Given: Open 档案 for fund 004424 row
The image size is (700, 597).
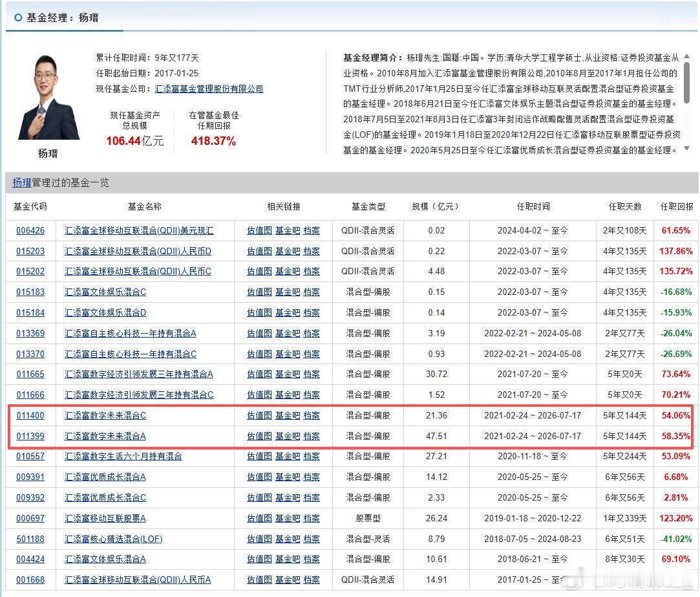Looking at the screenshot, I should [x=312, y=559].
